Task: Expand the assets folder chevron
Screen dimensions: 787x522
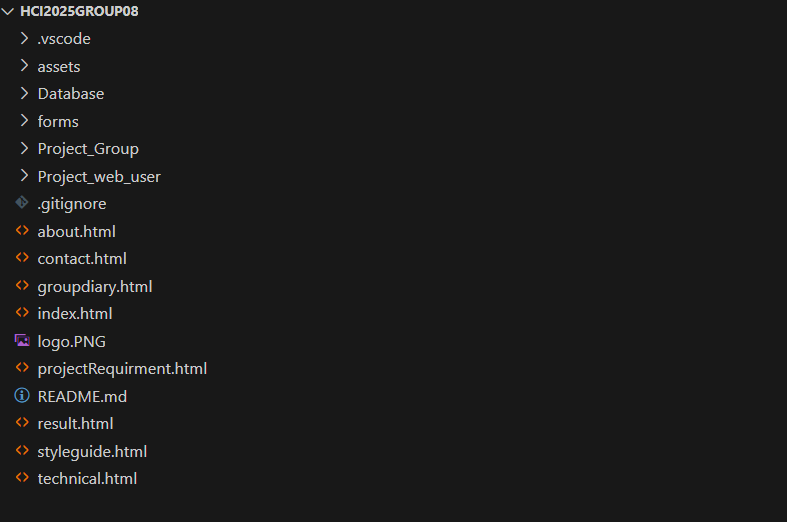Action: (x=25, y=66)
